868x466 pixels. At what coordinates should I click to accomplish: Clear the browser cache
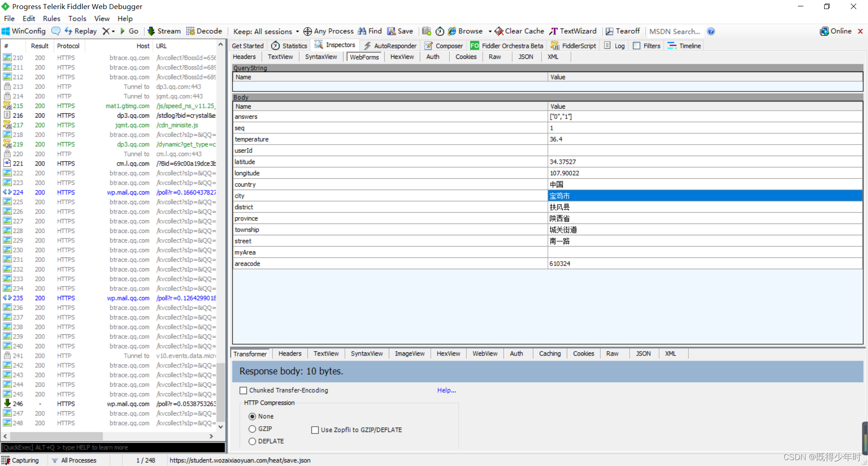(x=519, y=31)
